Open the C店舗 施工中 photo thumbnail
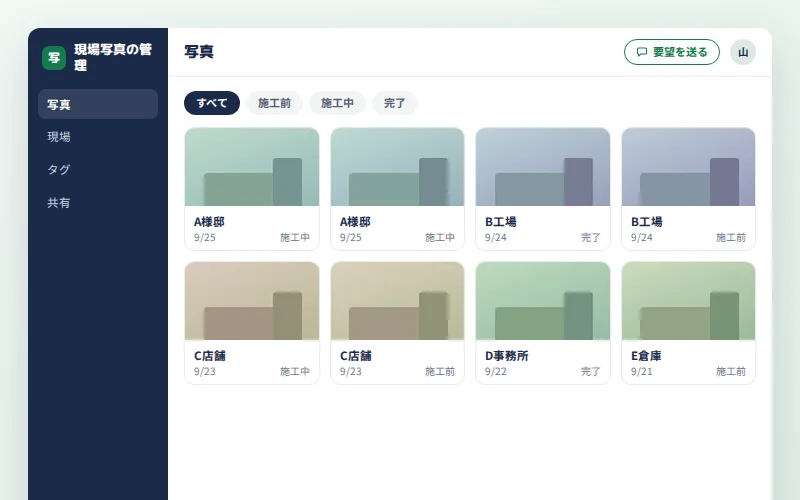Viewport: 800px width, 500px height. pos(252,301)
